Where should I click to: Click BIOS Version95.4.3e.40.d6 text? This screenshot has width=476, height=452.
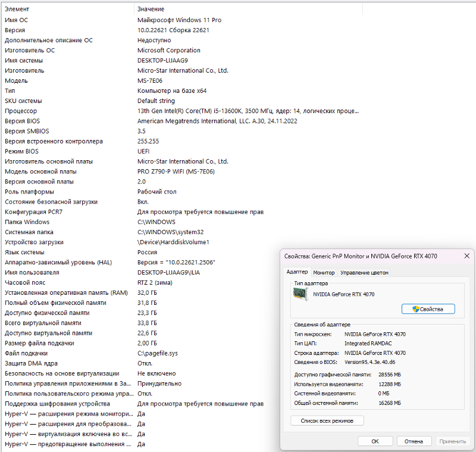coord(369,362)
